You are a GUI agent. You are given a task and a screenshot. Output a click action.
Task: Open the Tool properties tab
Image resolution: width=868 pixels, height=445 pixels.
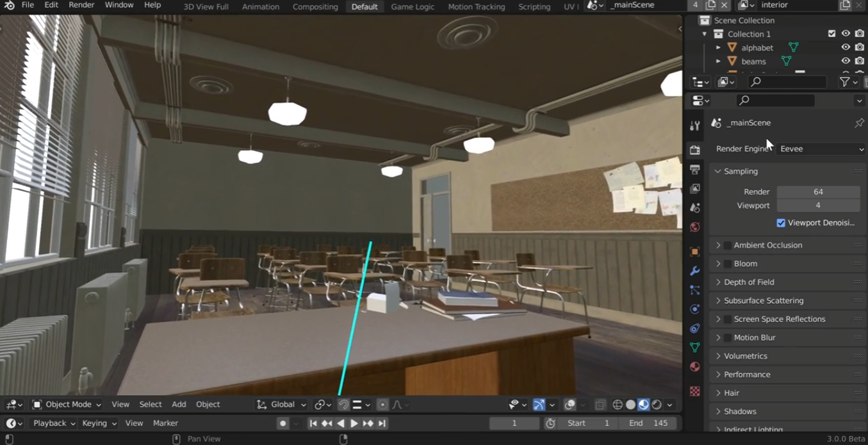tap(694, 125)
